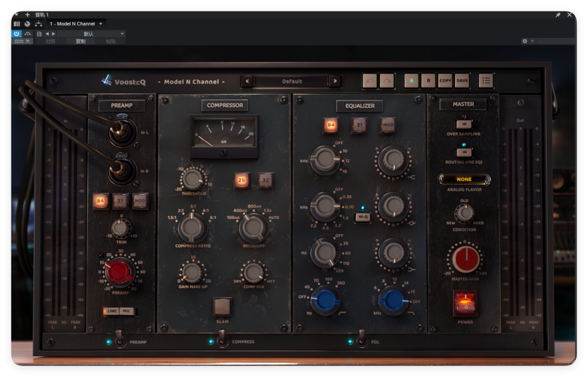Open the routing tree icon
The height and width of the screenshot is (377, 588).
[x=38, y=24]
